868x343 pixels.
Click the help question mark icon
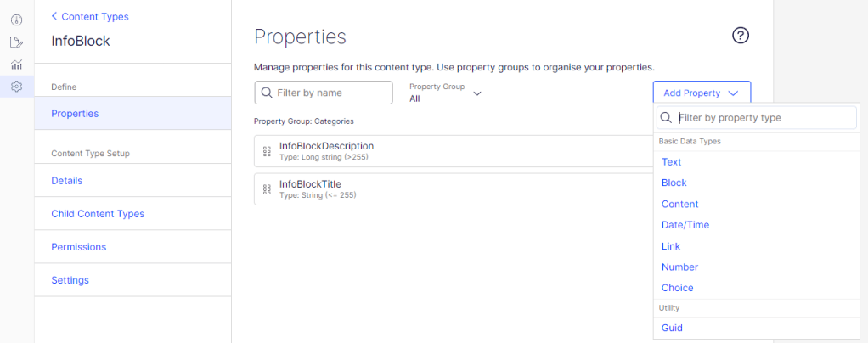[741, 36]
